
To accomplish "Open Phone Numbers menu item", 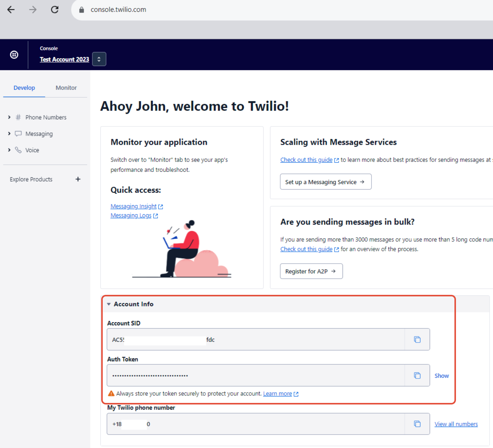I will point(46,117).
